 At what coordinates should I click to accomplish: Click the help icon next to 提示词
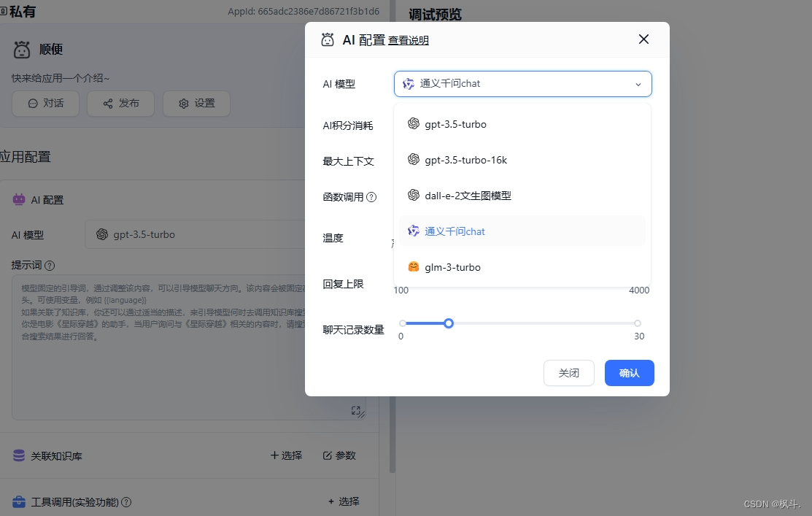coord(50,265)
